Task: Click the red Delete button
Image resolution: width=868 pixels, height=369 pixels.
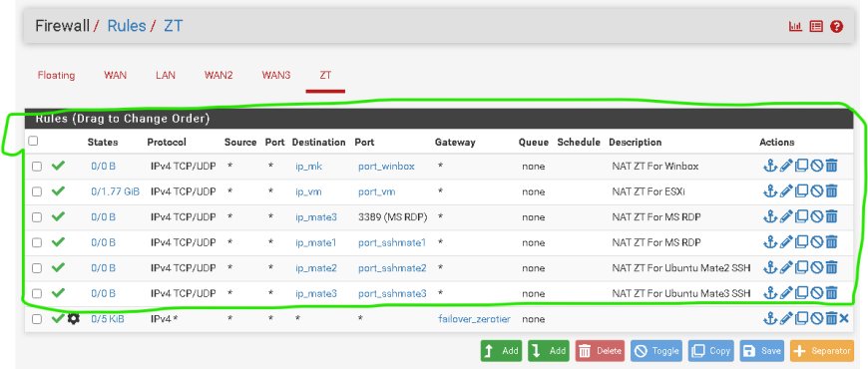Action: (x=600, y=351)
